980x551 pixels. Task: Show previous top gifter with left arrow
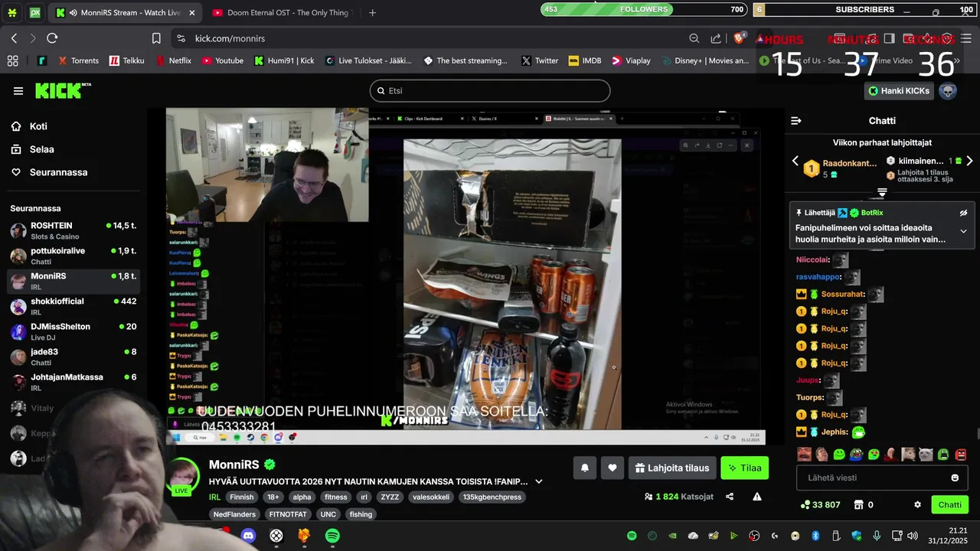point(795,161)
